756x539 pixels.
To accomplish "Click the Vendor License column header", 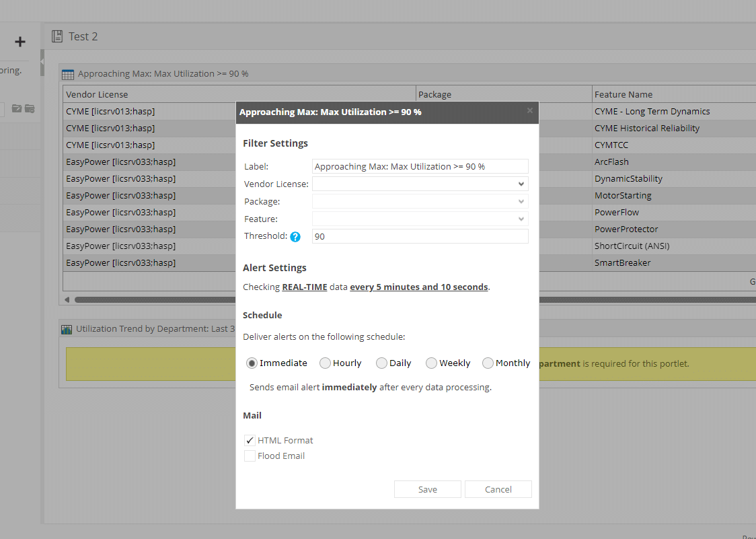I will click(239, 95).
